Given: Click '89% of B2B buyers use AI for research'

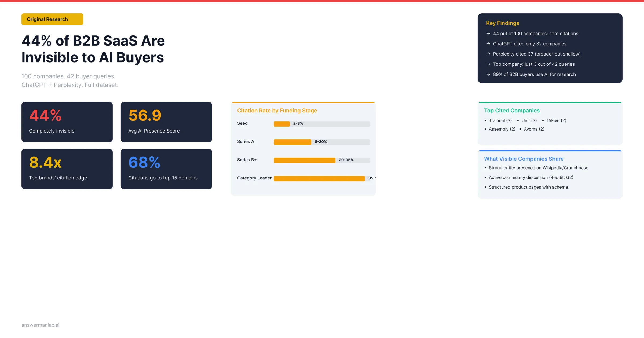Looking at the screenshot, I should (x=535, y=74).
